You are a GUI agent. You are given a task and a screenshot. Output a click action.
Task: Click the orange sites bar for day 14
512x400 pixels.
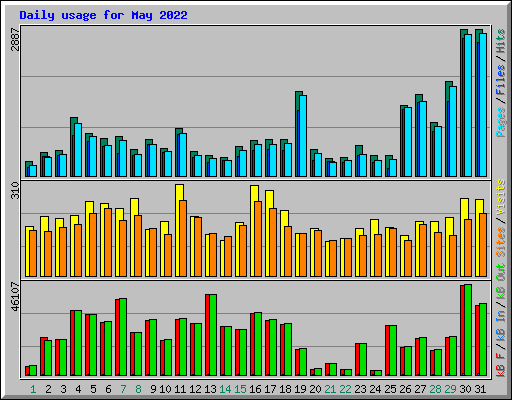click(228, 257)
